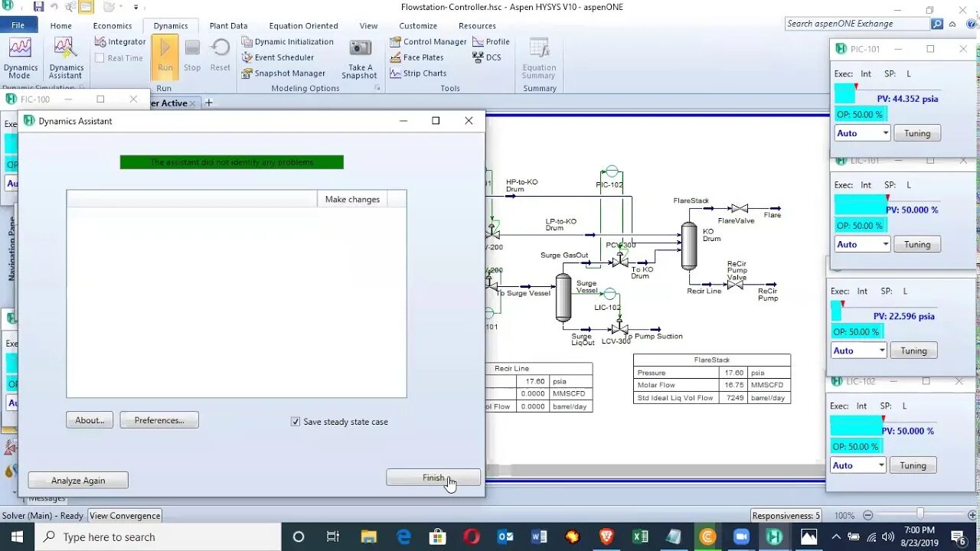980x551 pixels.
Task: Open About... in Dynamics Assistant
Action: [x=90, y=420]
